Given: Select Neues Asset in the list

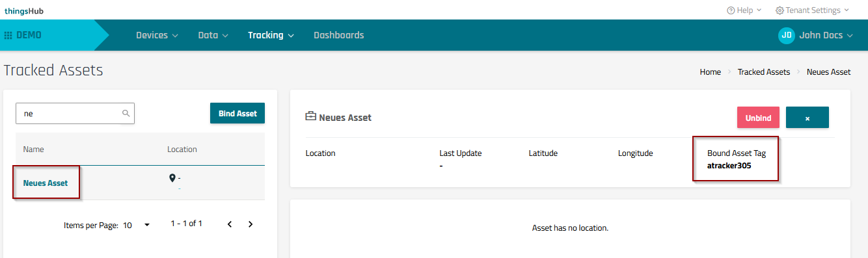Looking at the screenshot, I should [x=46, y=183].
